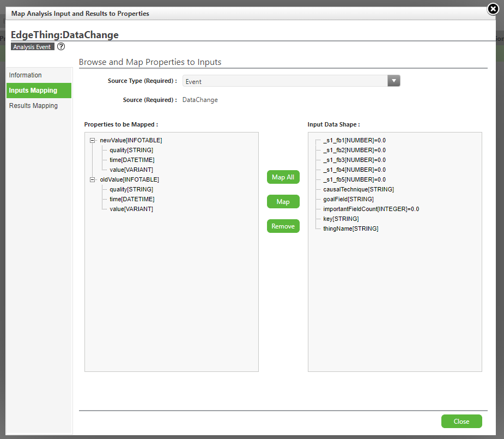Select time[DATETIME] under oldValue
Screen dimensions: 504x439
point(132,199)
